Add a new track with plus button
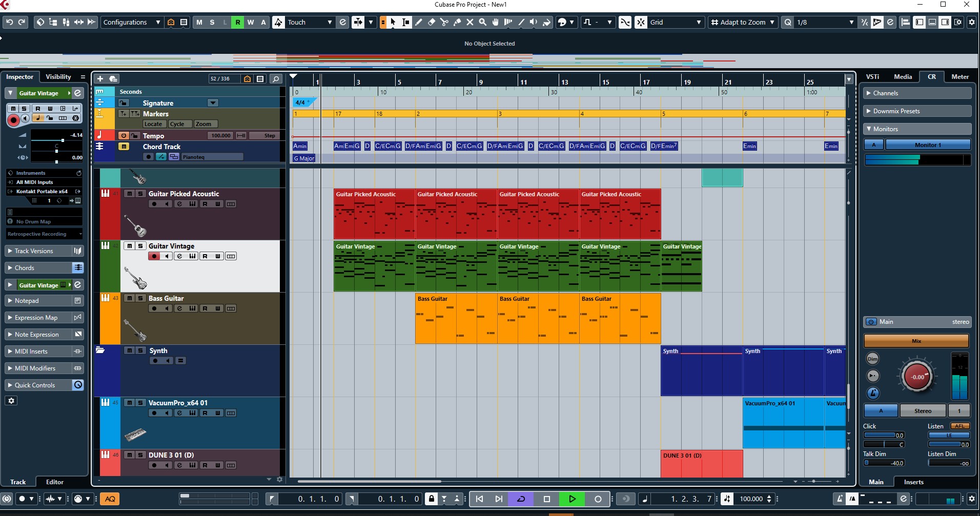 coord(100,78)
